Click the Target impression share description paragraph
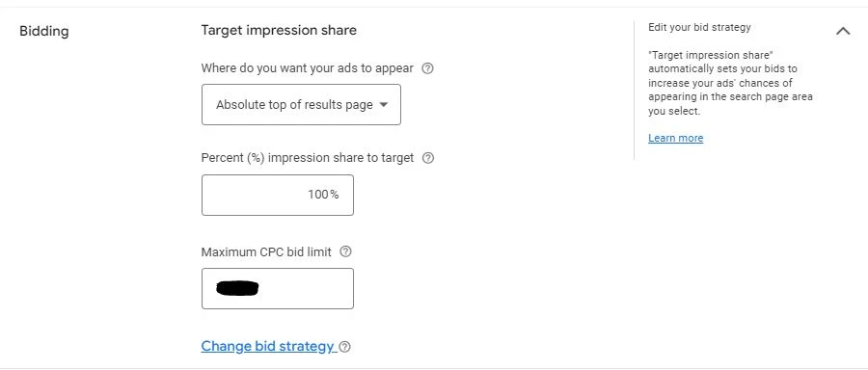 [731, 83]
